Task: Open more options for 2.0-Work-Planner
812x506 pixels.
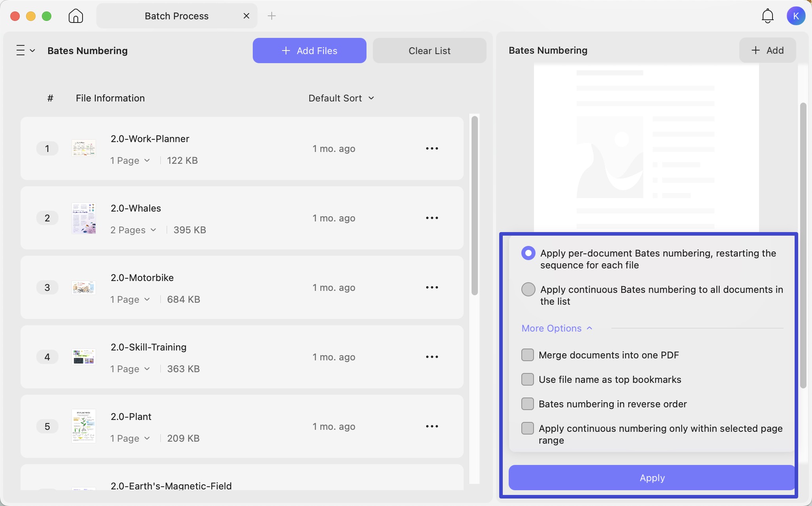Action: 432,148
